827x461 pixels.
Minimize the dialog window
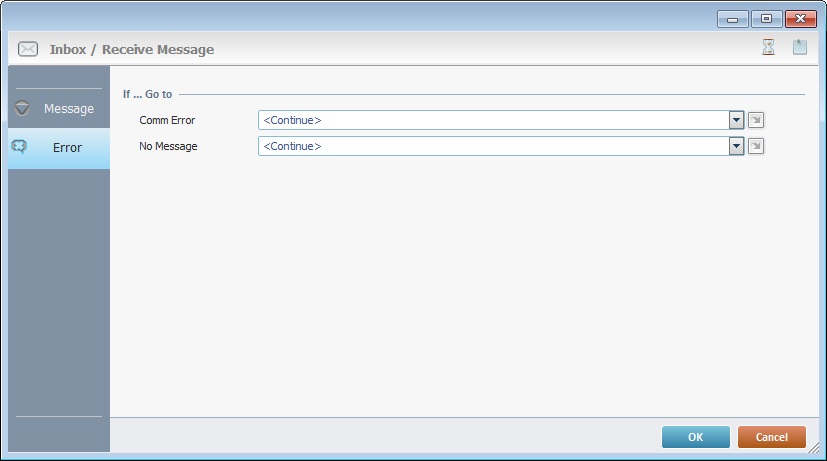(x=733, y=19)
